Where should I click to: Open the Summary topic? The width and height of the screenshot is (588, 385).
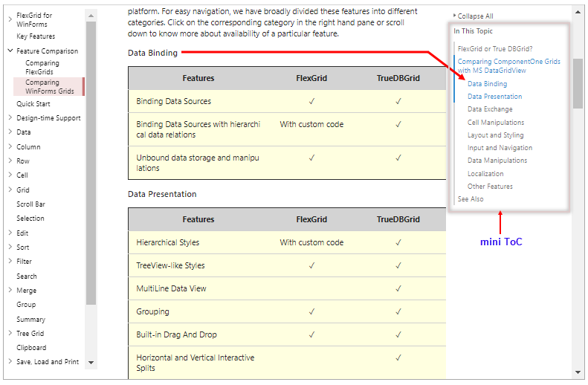coord(30,320)
